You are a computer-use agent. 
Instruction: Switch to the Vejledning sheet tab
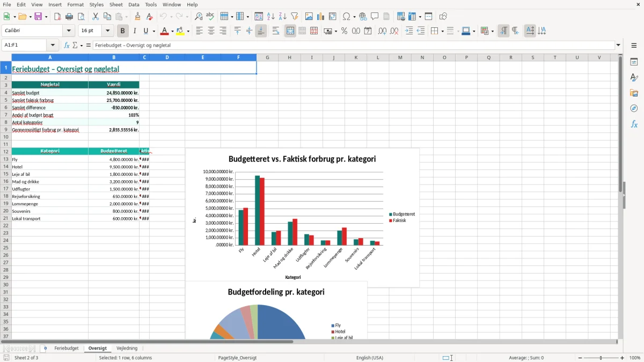[x=127, y=348]
